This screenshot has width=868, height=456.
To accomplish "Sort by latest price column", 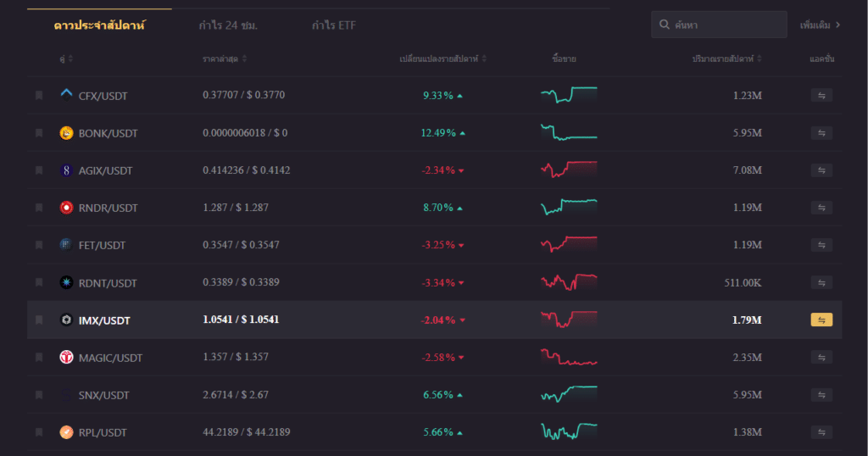I will [x=224, y=58].
